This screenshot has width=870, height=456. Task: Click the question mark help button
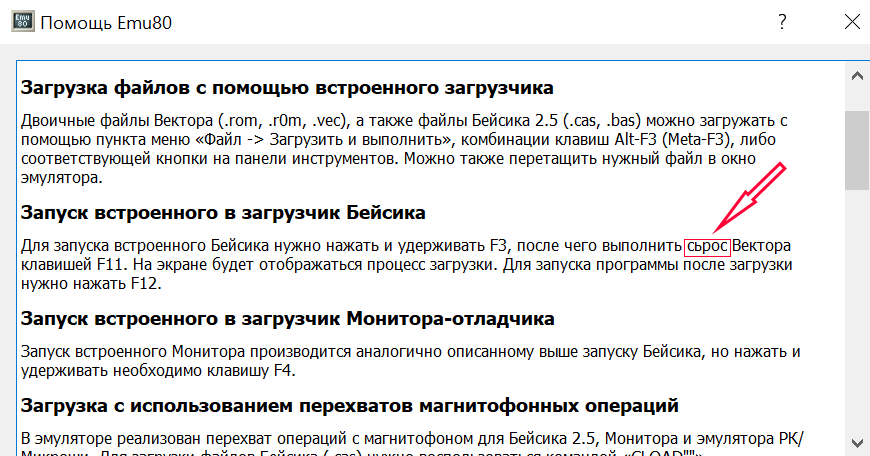coord(783,22)
